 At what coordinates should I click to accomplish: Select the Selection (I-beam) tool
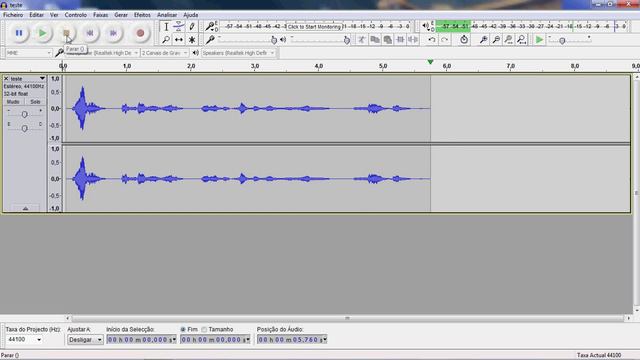point(166,27)
